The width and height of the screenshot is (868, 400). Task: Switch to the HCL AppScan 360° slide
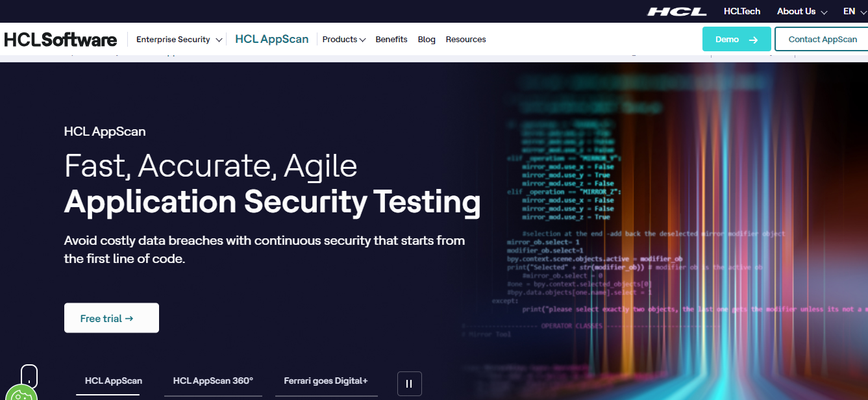tap(213, 381)
